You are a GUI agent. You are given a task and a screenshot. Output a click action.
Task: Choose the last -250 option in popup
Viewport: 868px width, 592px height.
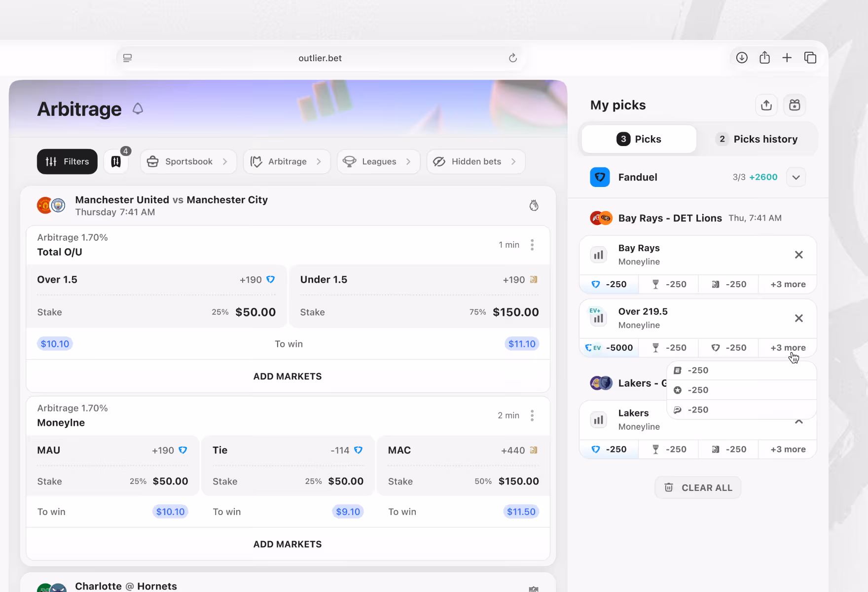[741, 410]
